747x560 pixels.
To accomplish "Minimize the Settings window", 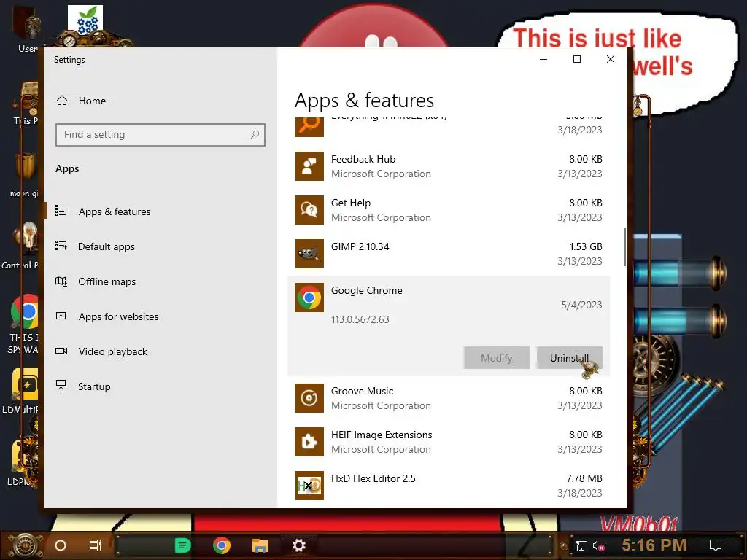I will pyautogui.click(x=543, y=59).
